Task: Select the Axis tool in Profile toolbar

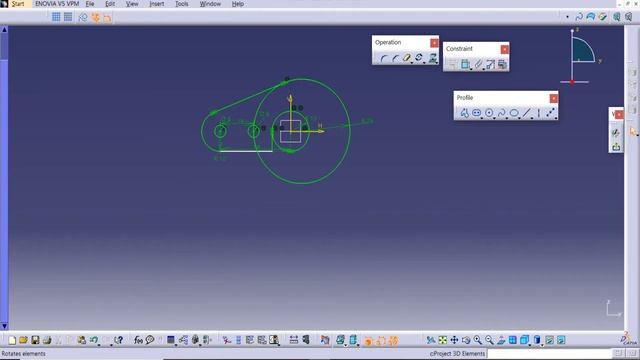Action: coord(538,113)
